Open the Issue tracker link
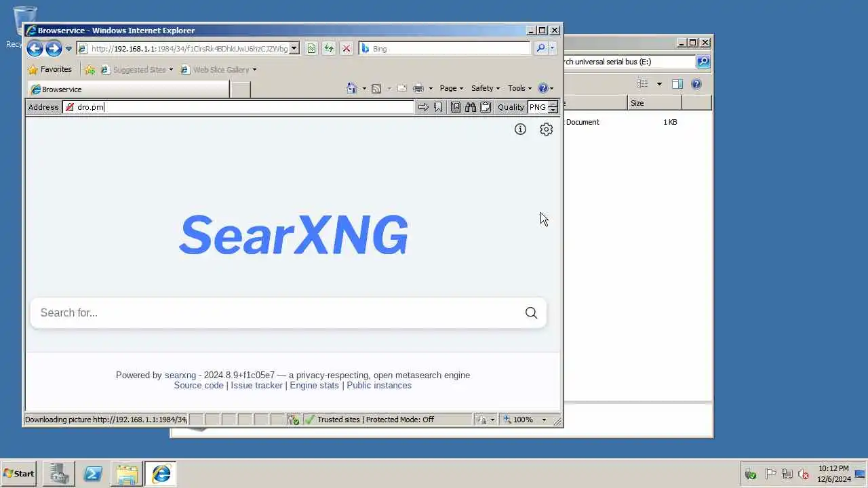The width and height of the screenshot is (868, 488). 256,385
